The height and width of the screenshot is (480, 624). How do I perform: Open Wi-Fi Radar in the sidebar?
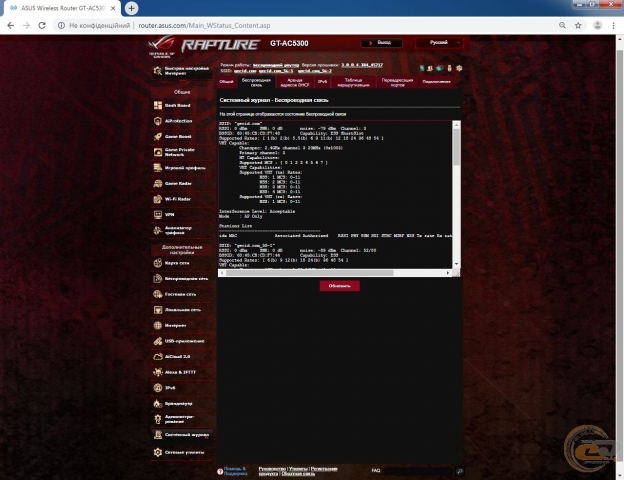click(181, 199)
